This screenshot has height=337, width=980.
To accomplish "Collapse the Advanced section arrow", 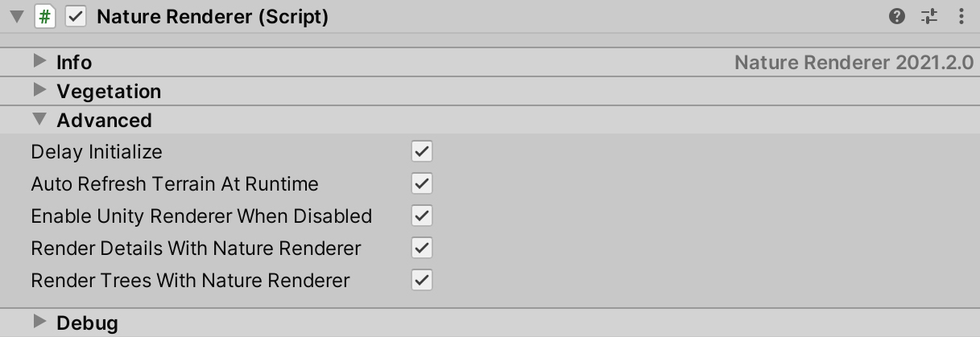I will pos(39,120).
